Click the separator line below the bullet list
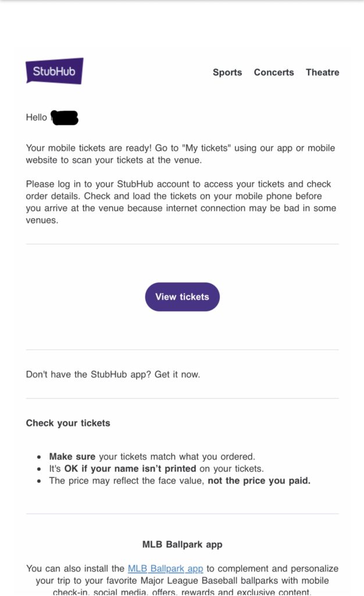Image resolution: width=364 pixels, height=596 pixels. 182,514
